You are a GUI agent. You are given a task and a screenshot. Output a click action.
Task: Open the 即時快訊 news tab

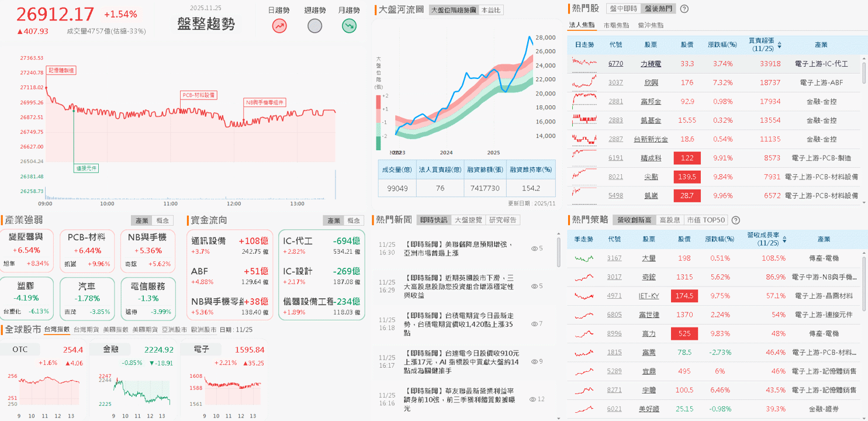tap(433, 220)
